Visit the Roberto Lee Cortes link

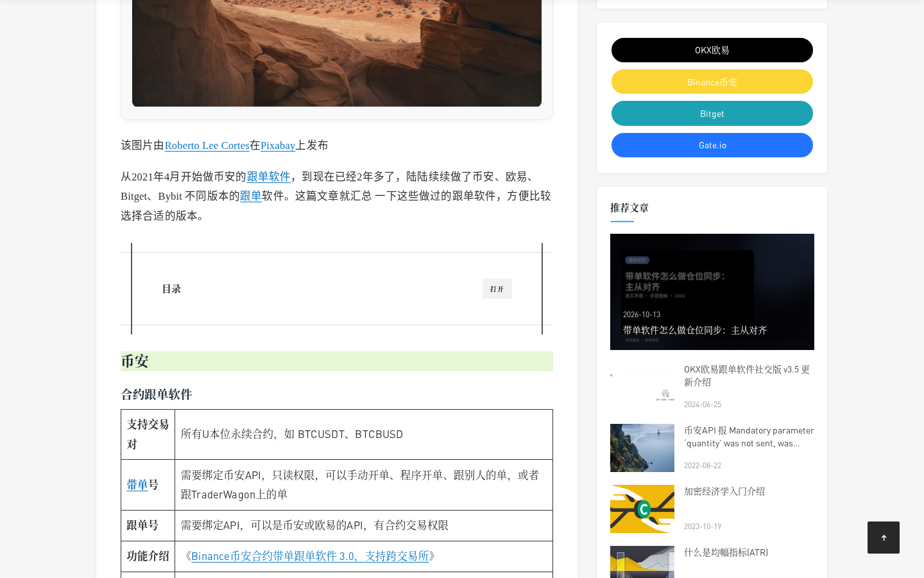pyautogui.click(x=207, y=145)
